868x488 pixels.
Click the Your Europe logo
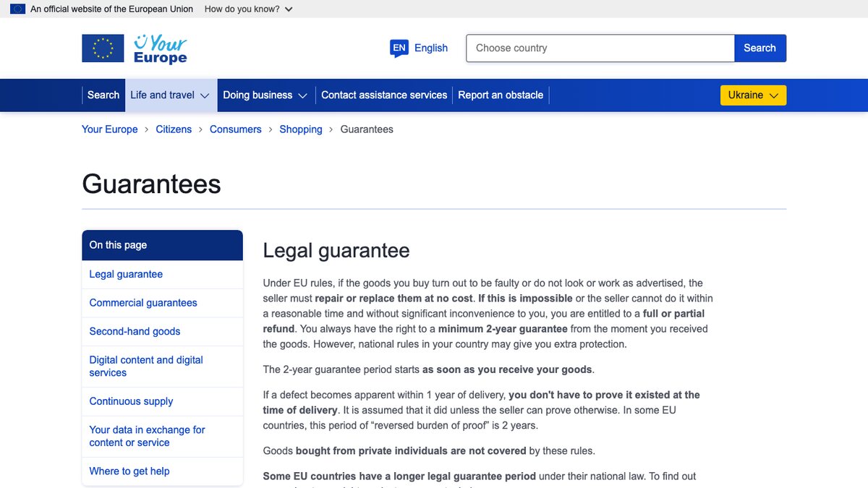[135, 48]
